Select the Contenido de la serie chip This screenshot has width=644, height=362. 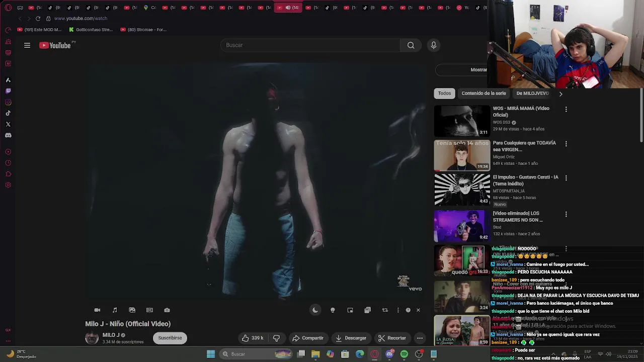coord(484,93)
